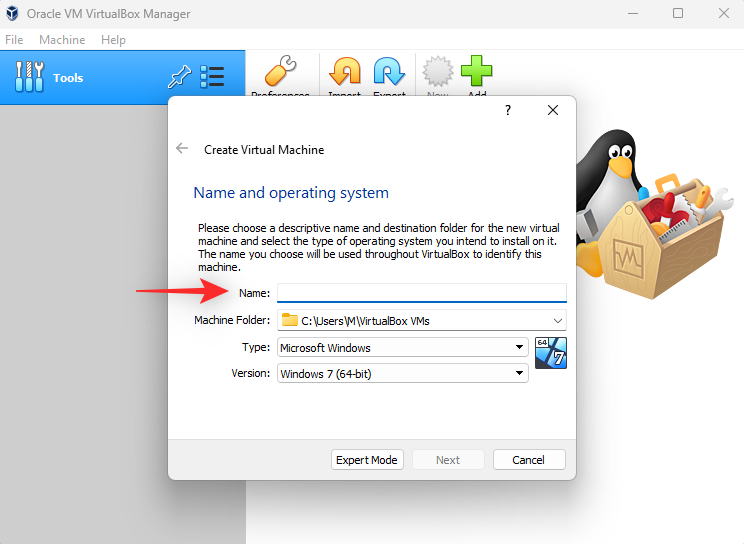Open the Help menu
Viewport: 744px width, 544px height.
click(x=113, y=40)
